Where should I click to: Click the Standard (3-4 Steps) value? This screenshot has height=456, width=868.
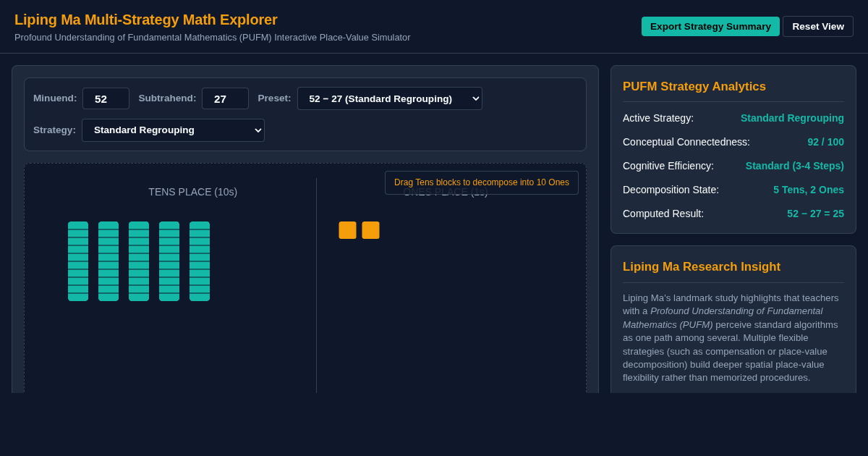pyautogui.click(x=795, y=166)
